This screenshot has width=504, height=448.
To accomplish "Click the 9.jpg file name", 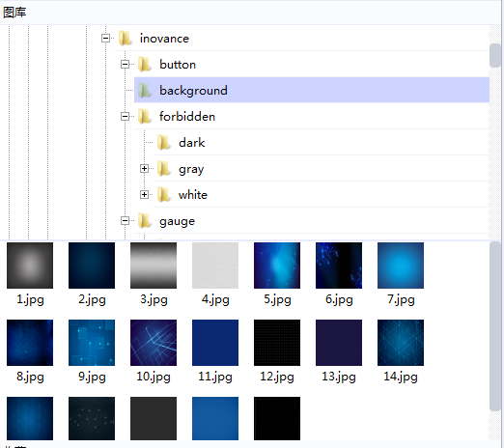I will [x=92, y=377].
